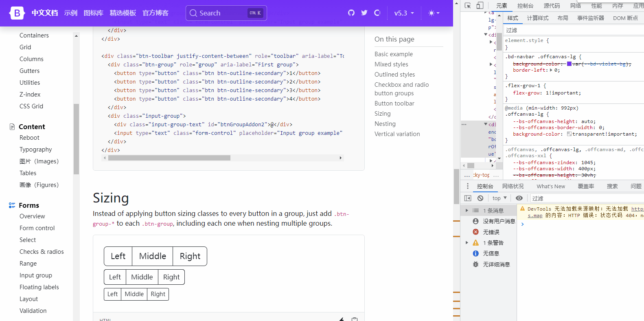Click the 示例 nav link
The width and height of the screenshot is (644, 321).
pyautogui.click(x=70, y=13)
